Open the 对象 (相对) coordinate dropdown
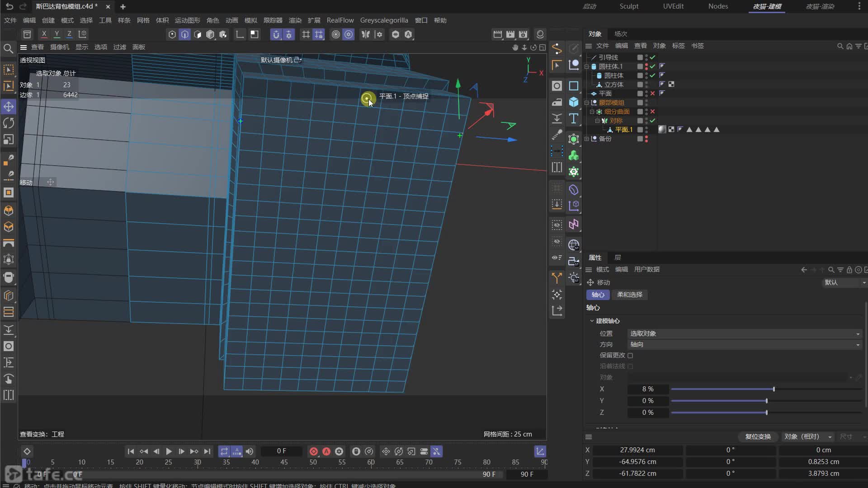 pos(808,436)
